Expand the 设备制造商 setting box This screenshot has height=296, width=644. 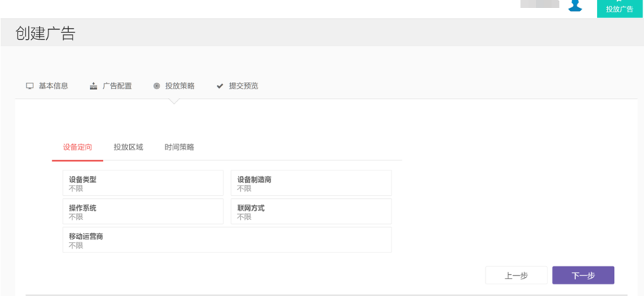311,183
